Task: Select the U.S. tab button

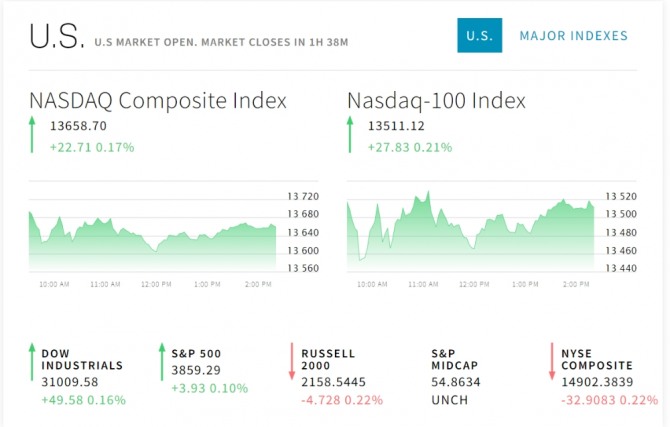Action: click(x=479, y=36)
